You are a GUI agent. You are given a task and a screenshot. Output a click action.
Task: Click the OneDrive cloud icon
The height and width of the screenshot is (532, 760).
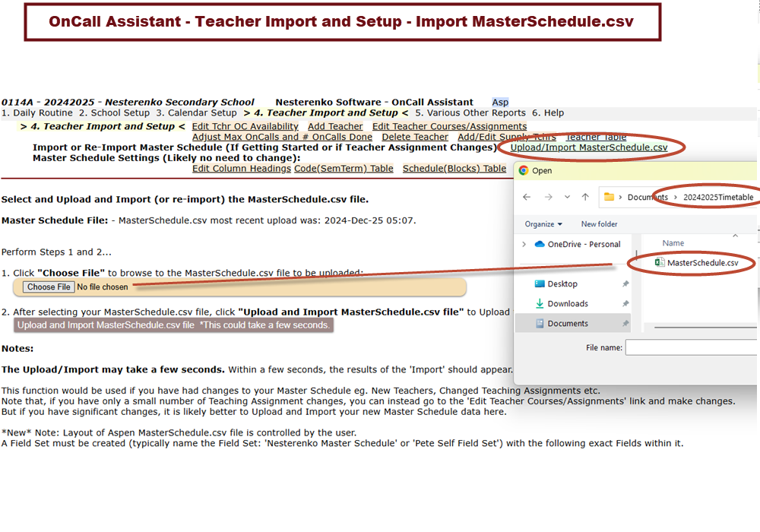[540, 244]
